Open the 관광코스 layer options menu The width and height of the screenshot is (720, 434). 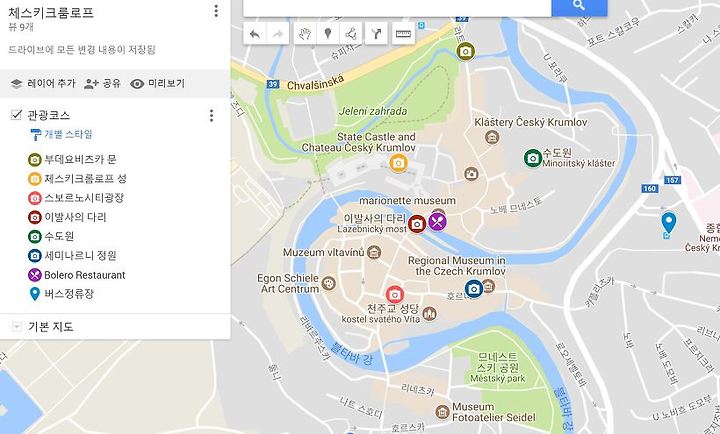tap(211, 115)
